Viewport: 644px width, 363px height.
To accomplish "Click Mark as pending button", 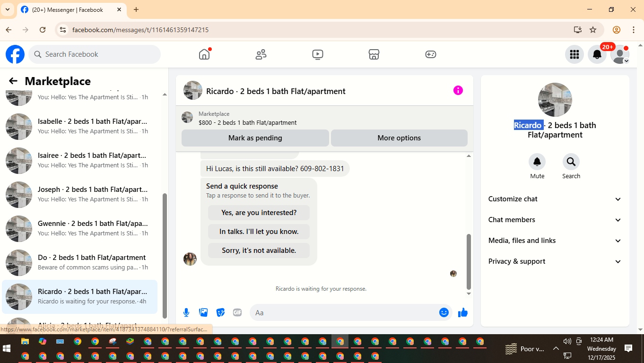I will [255, 138].
